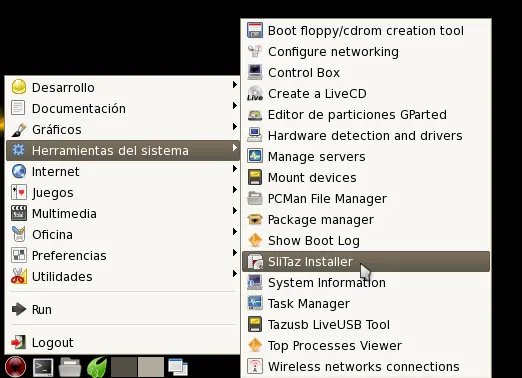Click the Oficina office icon
The width and height of the screenshot is (522, 378).
point(19,234)
